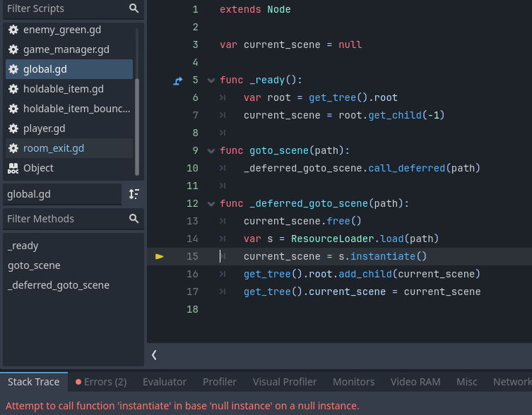Click the gear icon beside enemy_green.gd
Image resolution: width=532 pixels, height=415 pixels.
click(x=13, y=30)
